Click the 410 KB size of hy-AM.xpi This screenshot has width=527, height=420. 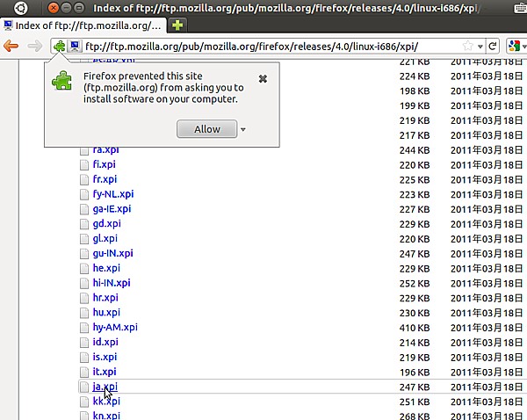point(415,328)
